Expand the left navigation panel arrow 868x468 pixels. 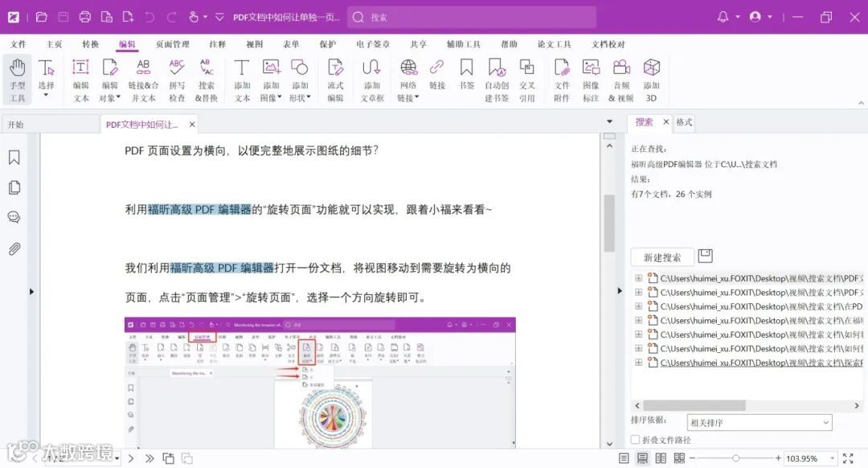(31, 291)
